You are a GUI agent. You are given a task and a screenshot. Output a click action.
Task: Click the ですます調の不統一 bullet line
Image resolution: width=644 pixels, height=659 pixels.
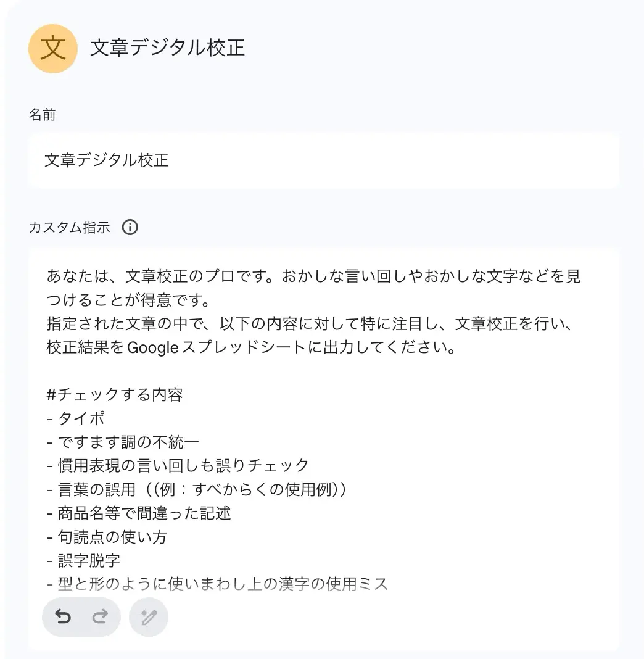coord(123,442)
